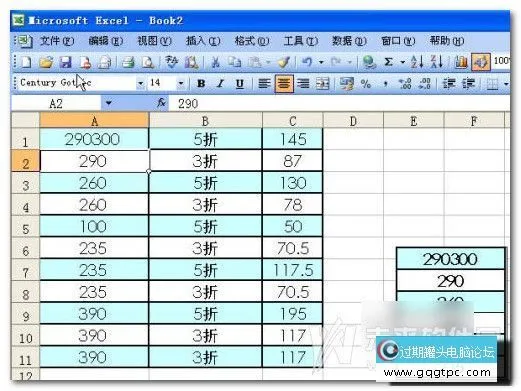Image resolution: width=521 pixels, height=391 pixels.
Task: Apply Percent style icon
Action: [x=366, y=83]
